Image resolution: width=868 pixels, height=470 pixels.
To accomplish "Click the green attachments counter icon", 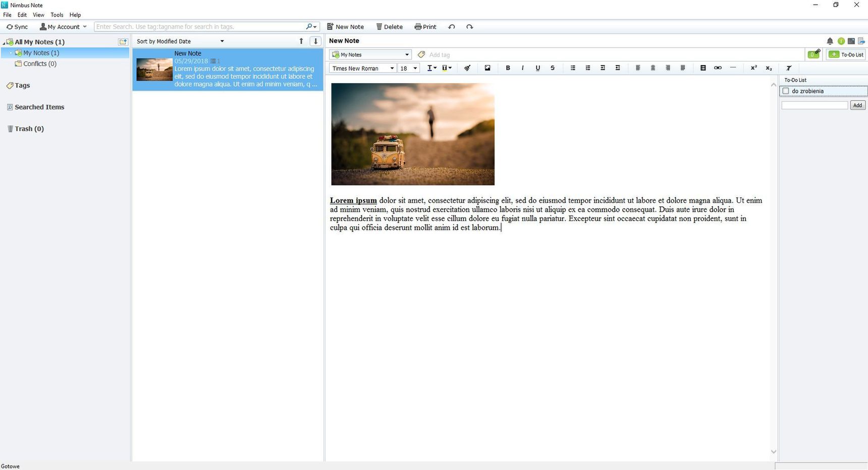I will click(813, 54).
